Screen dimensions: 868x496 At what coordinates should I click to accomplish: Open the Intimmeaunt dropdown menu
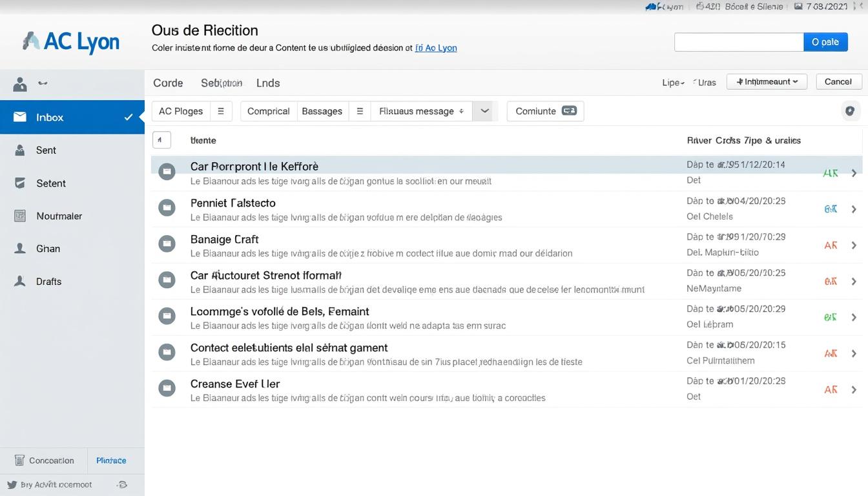tap(767, 82)
